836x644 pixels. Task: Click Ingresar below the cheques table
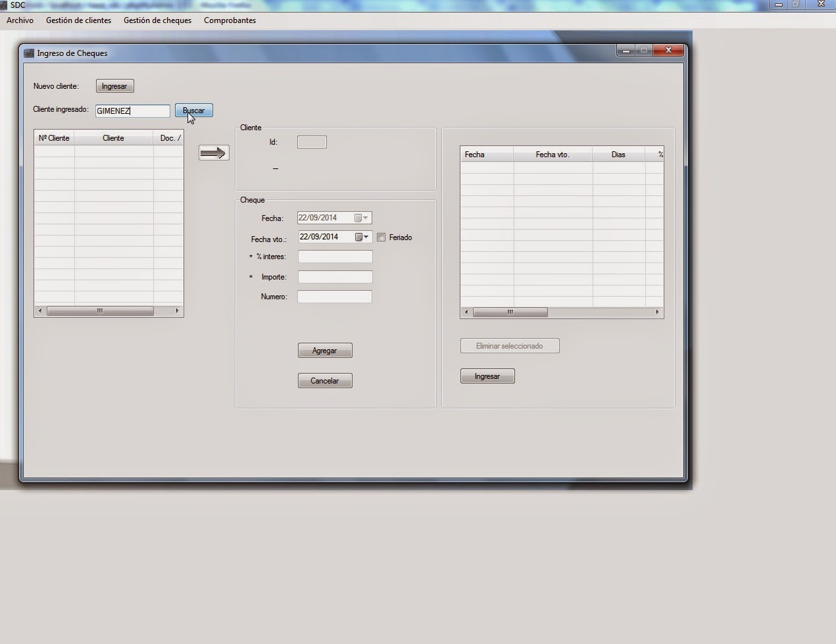point(487,376)
